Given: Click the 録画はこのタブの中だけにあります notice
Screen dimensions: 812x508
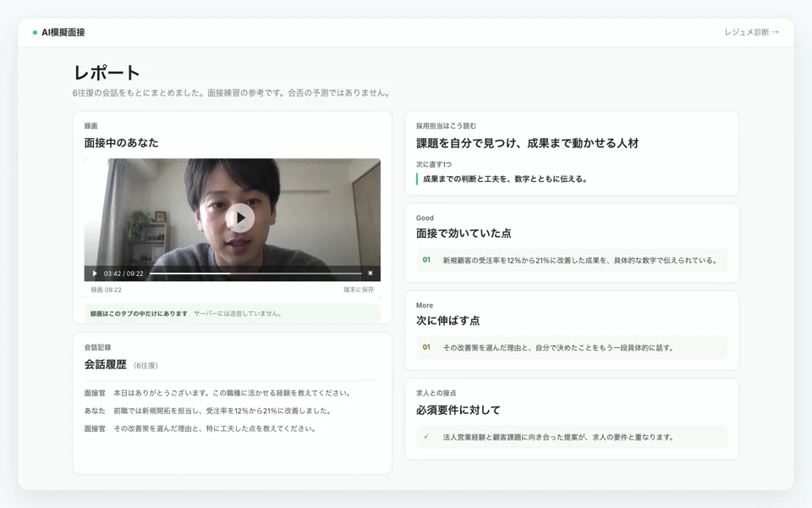Looking at the screenshot, I should coord(139,313).
